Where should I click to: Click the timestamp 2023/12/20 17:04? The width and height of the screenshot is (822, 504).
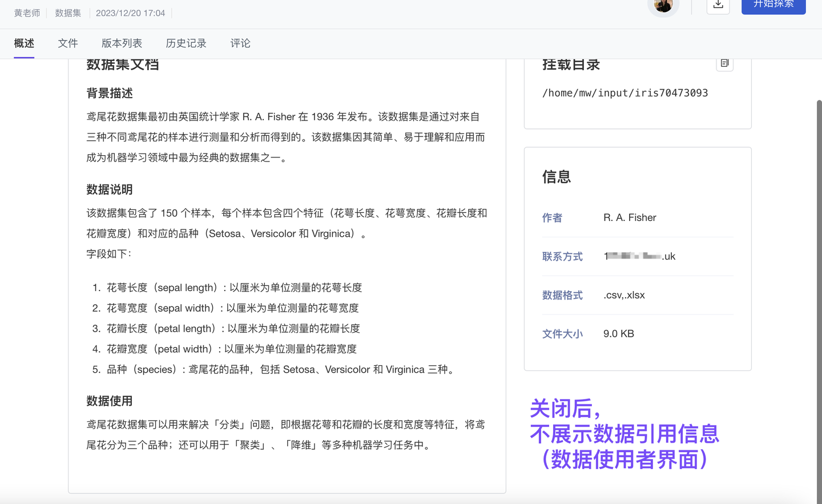[x=130, y=13]
